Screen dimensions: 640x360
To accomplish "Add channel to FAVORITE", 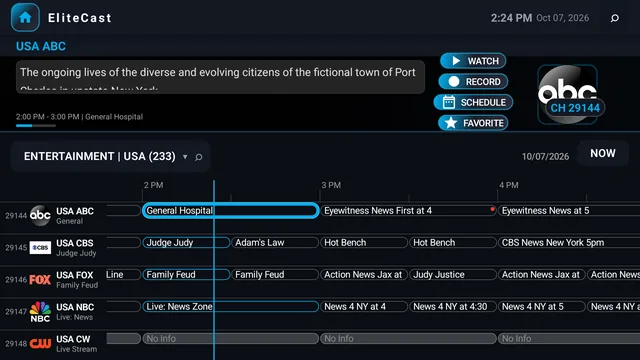I will pyautogui.click(x=473, y=123).
